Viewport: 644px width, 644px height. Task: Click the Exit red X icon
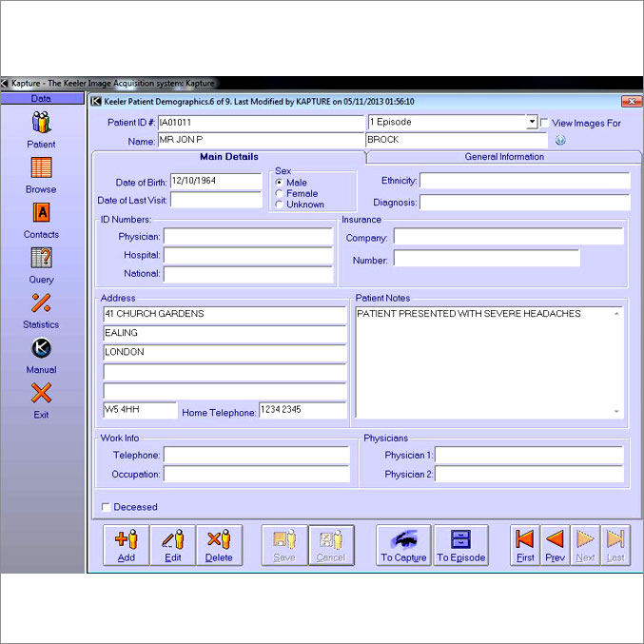pos(41,393)
